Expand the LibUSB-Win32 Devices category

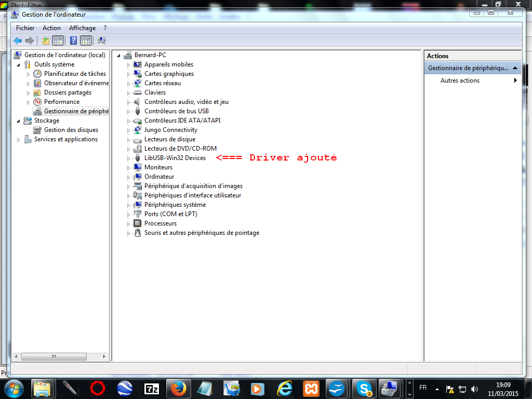tap(129, 158)
